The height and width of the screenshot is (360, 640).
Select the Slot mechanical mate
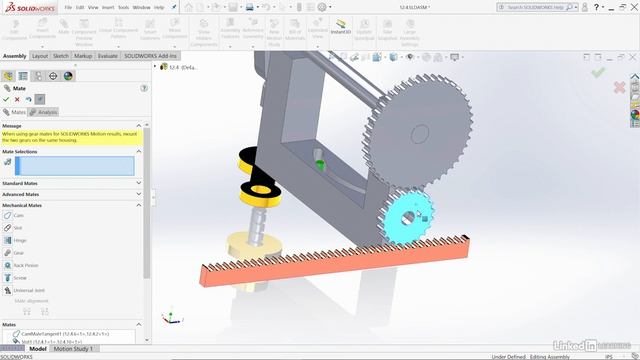coord(13,228)
